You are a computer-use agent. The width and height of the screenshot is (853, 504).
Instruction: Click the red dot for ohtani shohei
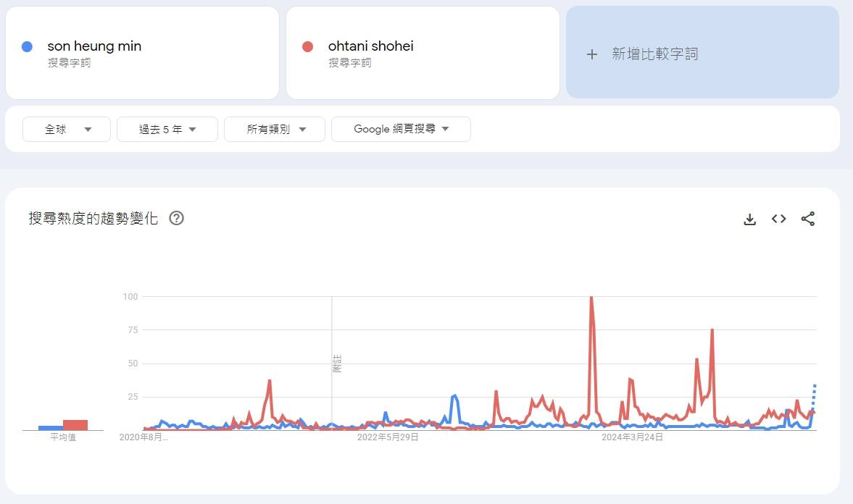pos(307,46)
